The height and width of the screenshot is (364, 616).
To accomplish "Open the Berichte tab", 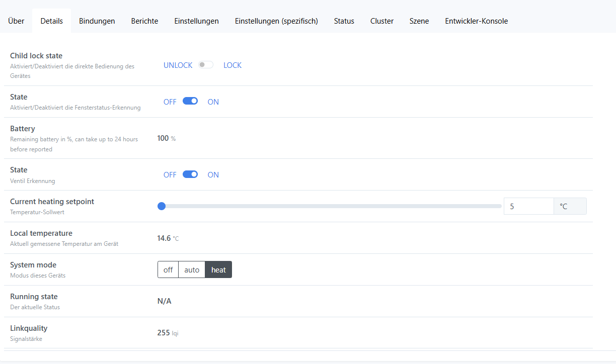I will tap(144, 21).
